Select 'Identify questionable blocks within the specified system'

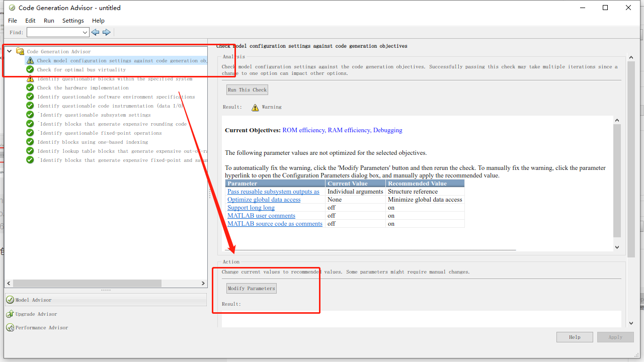point(115,78)
